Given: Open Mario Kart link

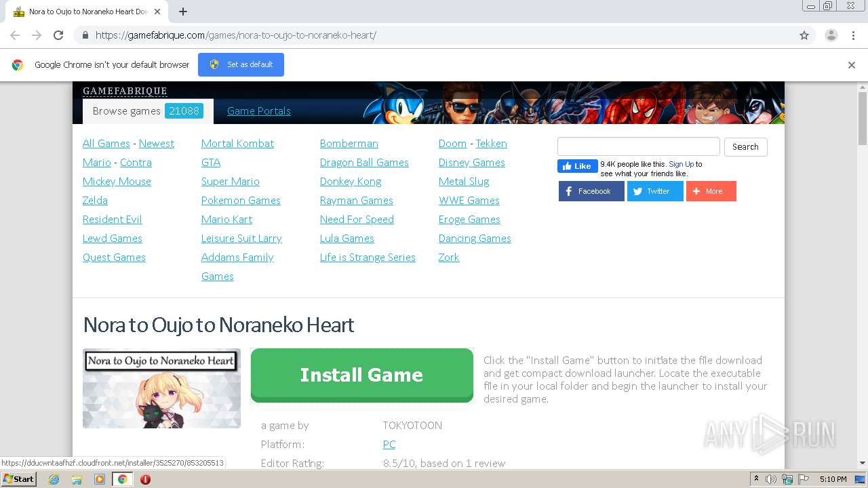Looking at the screenshot, I should click(x=226, y=220).
